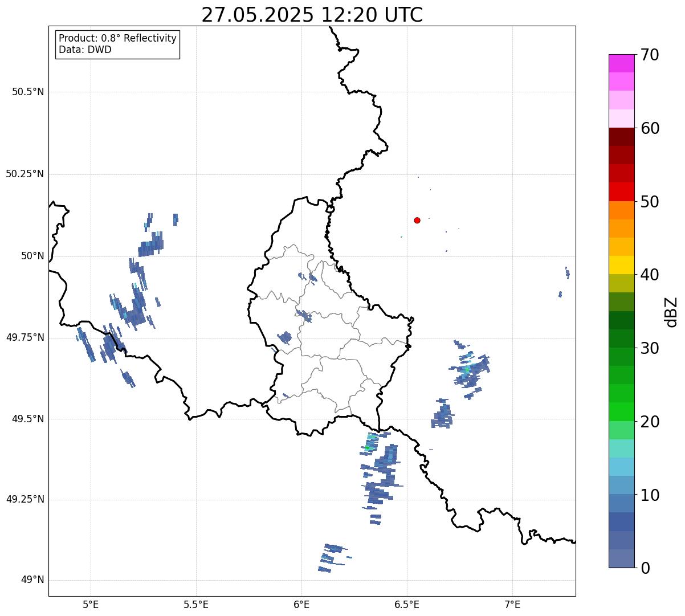Click the 50.5°N latitude label
The image size is (685, 616).
[28, 92]
